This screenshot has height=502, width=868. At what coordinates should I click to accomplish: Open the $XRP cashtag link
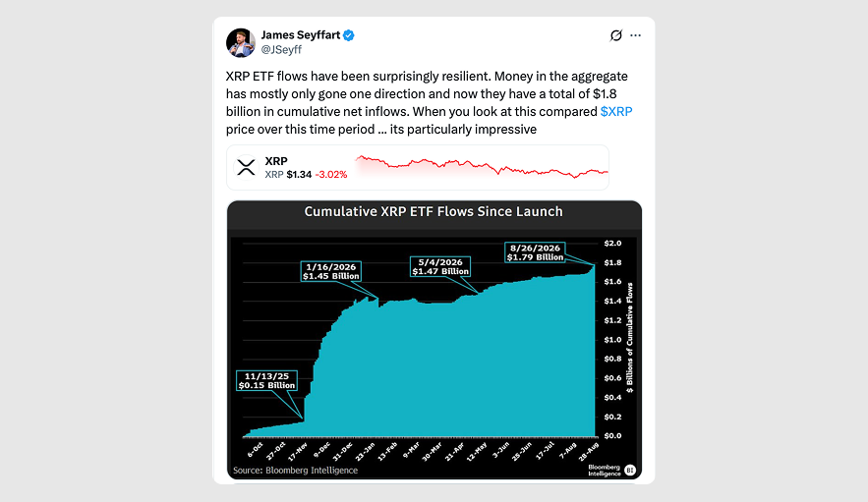pyautogui.click(x=616, y=111)
